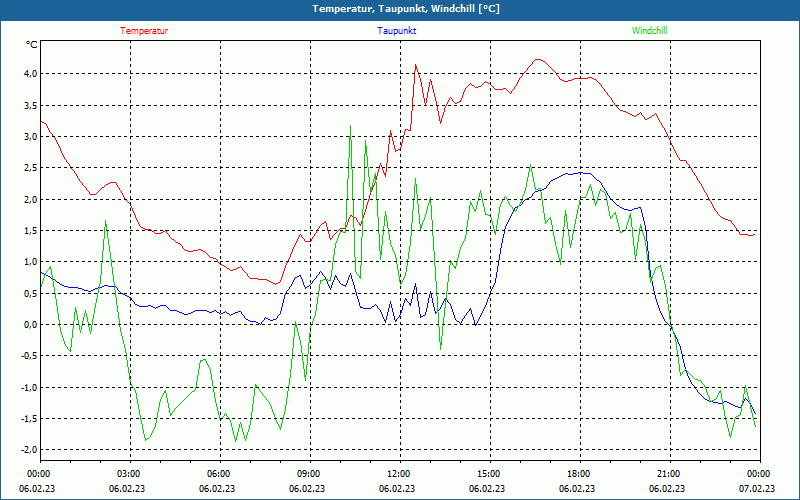Screen dimensions: 800x500
Task: Click the -1,0 y-axis value
Action: pyautogui.click(x=30, y=387)
